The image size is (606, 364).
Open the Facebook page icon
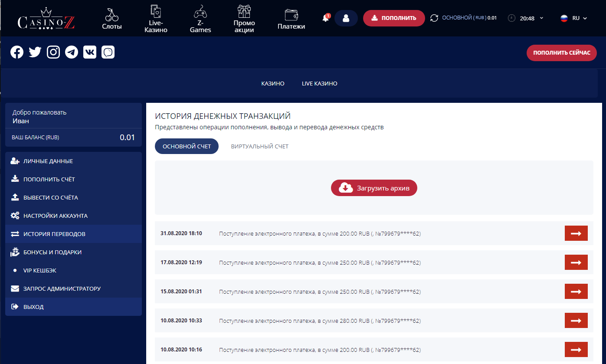[x=17, y=52]
